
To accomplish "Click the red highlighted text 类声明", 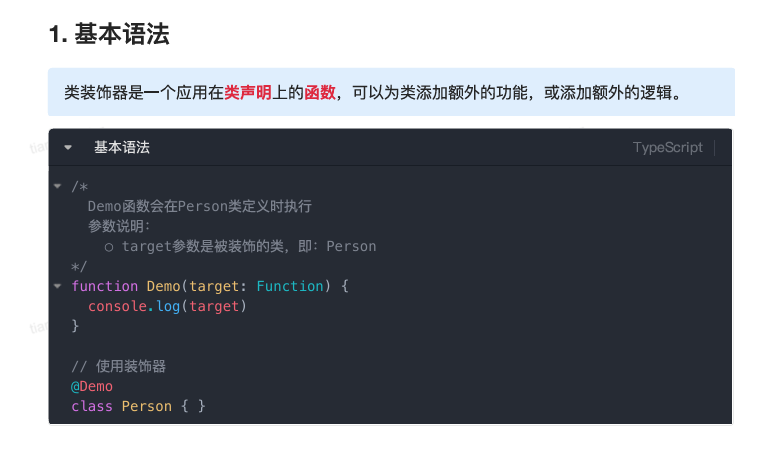I will (x=248, y=93).
